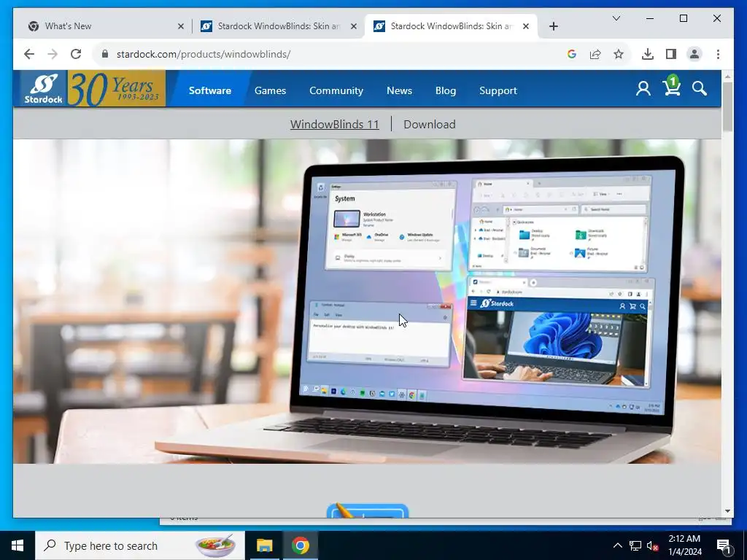Image resolution: width=747 pixels, height=560 pixels.
Task: Click the Google icon in address bar
Action: coord(572,54)
